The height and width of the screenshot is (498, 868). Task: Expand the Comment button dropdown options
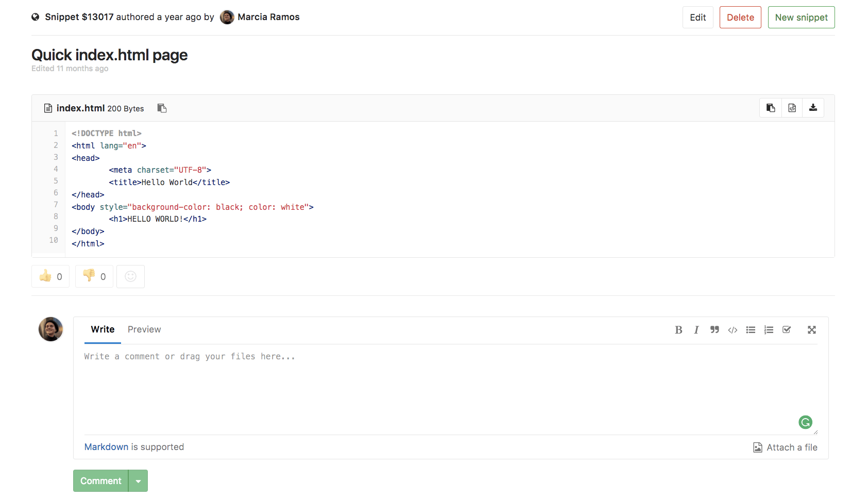click(138, 480)
